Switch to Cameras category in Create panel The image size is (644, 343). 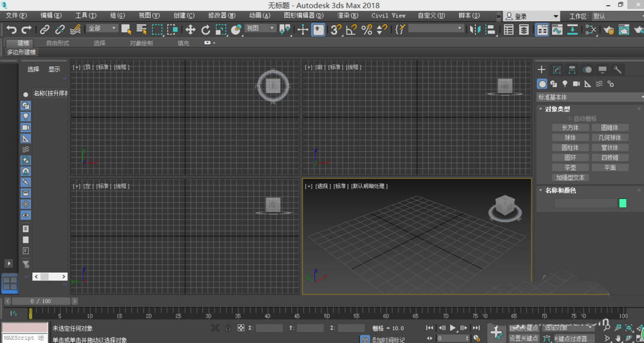tap(576, 84)
